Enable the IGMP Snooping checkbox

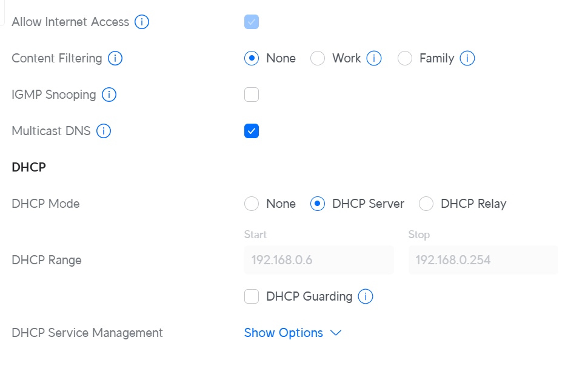[252, 95]
